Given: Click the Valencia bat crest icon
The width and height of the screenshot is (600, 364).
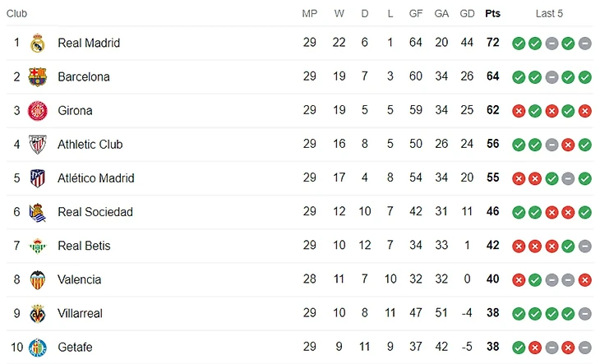Looking at the screenshot, I should (x=38, y=280).
